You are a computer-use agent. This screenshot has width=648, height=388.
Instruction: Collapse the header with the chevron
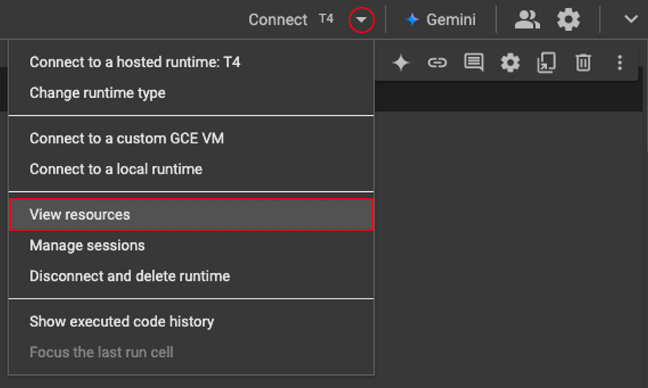tap(631, 19)
